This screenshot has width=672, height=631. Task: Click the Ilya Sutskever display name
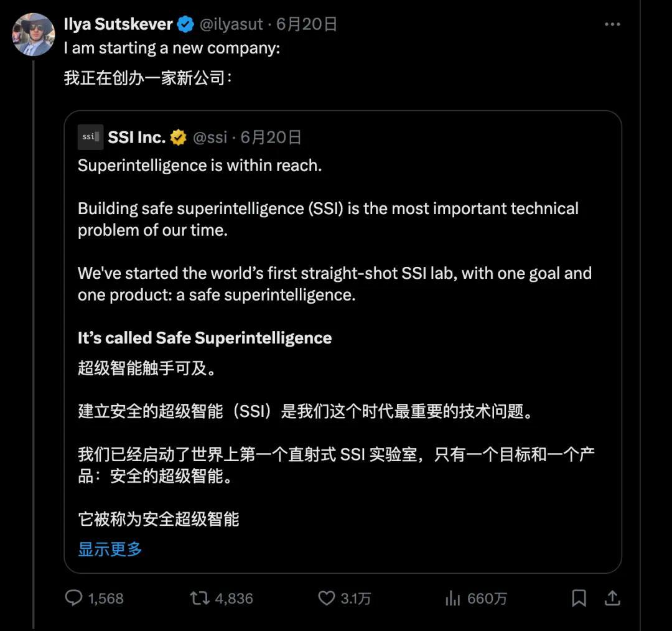(118, 24)
